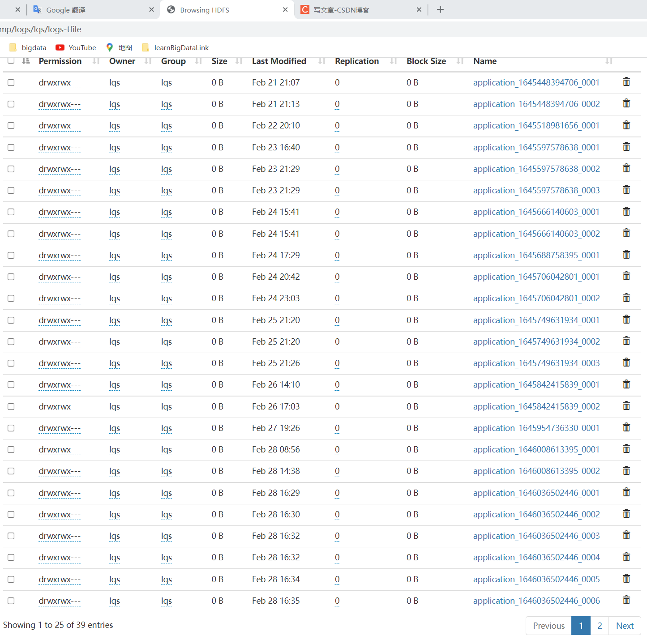The width and height of the screenshot is (647, 644).
Task: Open application_1645448394706_0002 directory link
Action: 536,104
